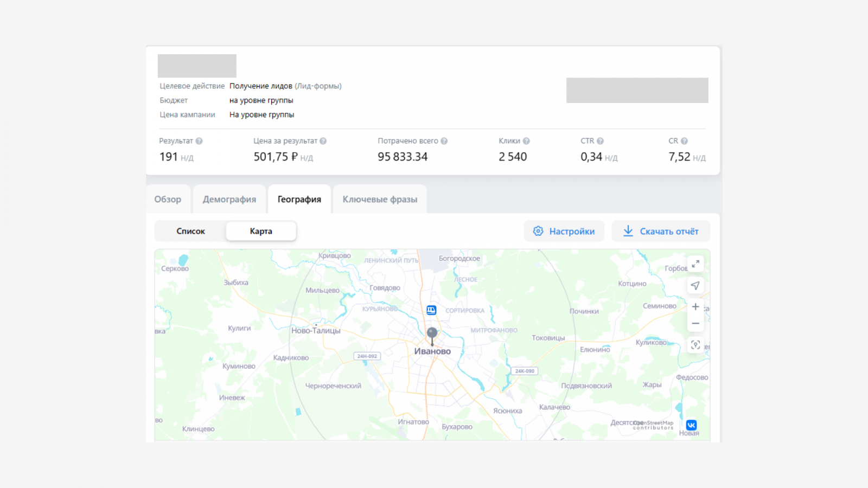Open the Ключевые фразы tab
Viewport: 868px width, 488px height.
(x=380, y=200)
